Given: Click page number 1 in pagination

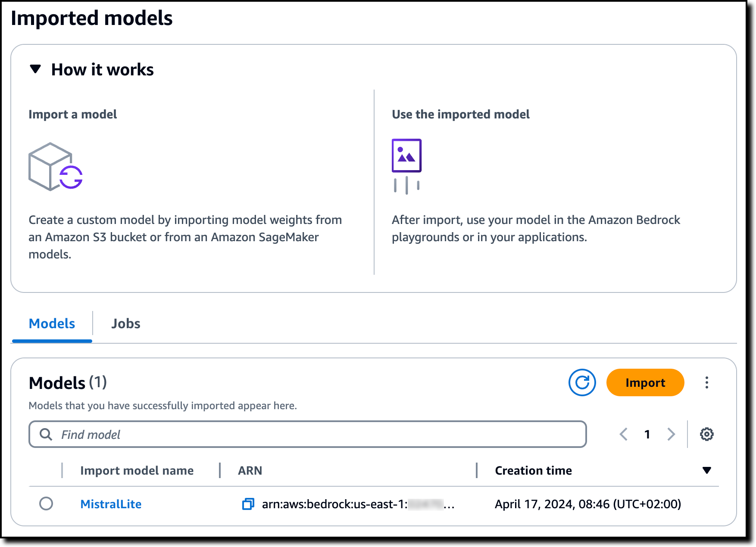Looking at the screenshot, I should [647, 434].
